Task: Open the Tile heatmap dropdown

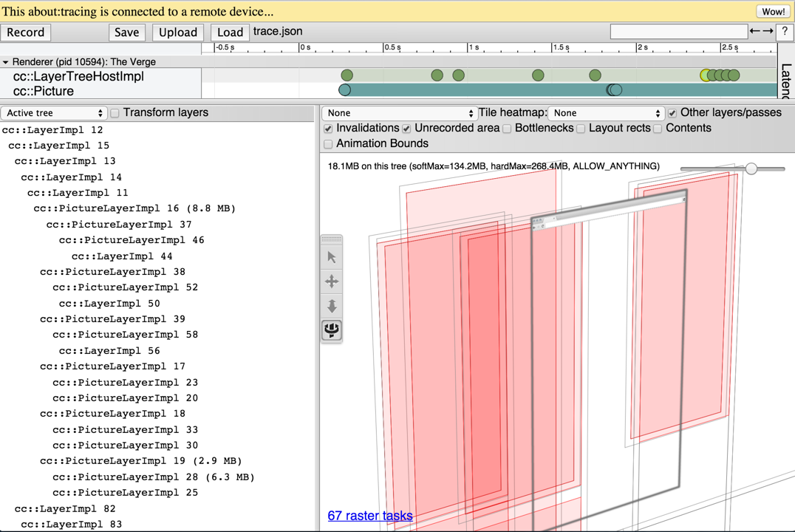Action: click(606, 113)
